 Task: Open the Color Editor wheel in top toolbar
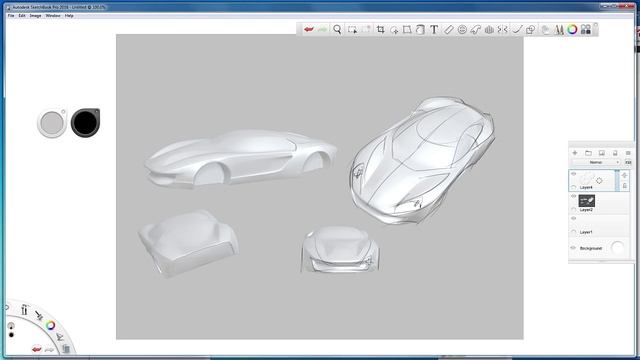[572, 29]
